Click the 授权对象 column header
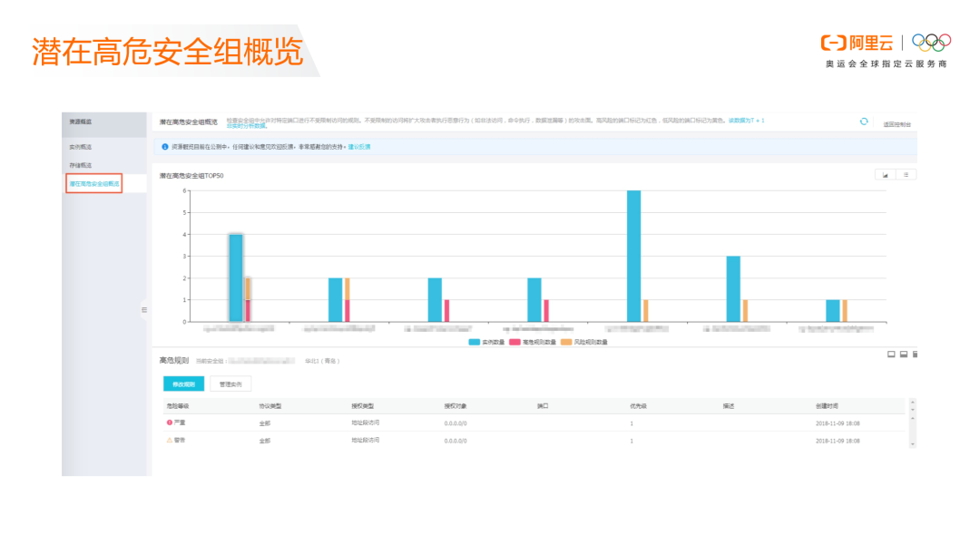The width and height of the screenshot is (980, 544). pyautogui.click(x=456, y=406)
